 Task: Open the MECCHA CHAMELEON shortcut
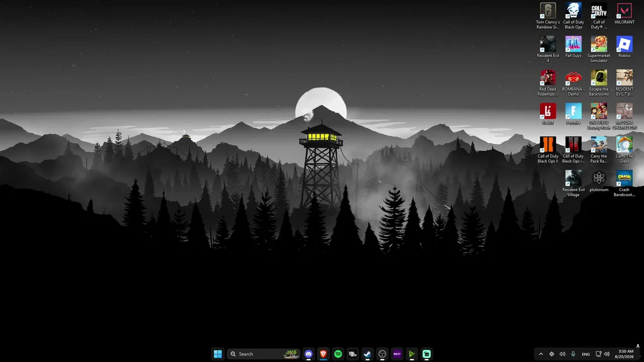(624, 117)
